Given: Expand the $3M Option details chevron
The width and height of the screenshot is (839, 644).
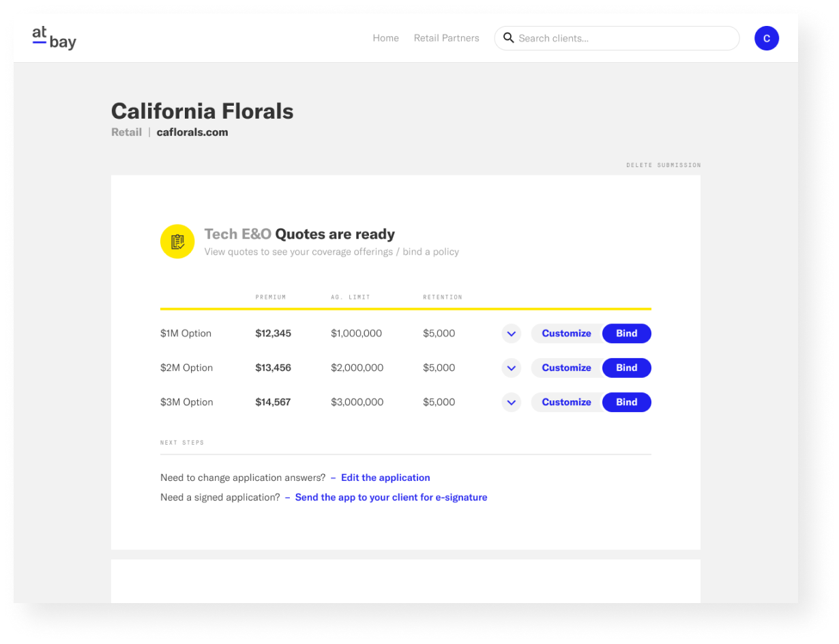Looking at the screenshot, I should [x=512, y=402].
